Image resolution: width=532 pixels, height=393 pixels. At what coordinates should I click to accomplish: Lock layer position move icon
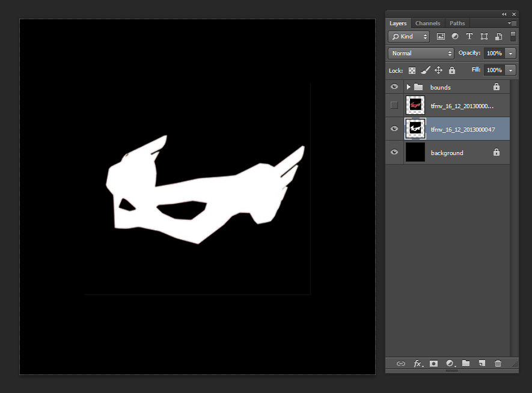click(438, 70)
